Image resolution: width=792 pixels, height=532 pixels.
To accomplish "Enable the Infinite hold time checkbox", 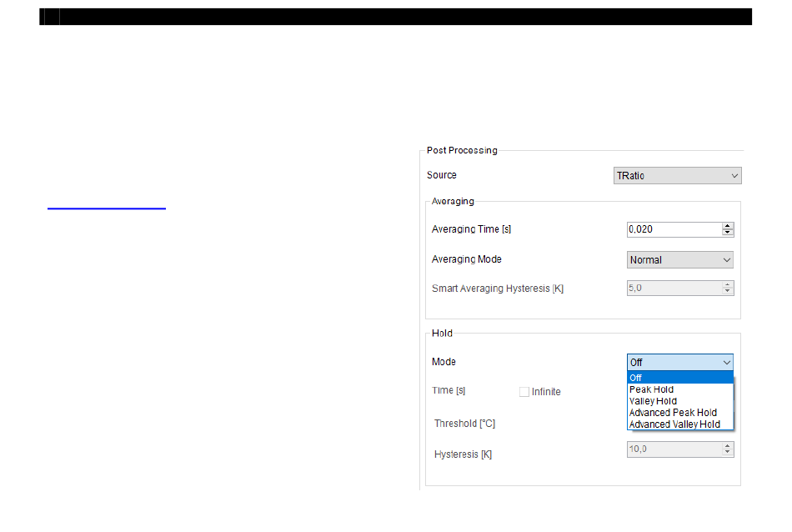I will [x=524, y=392].
